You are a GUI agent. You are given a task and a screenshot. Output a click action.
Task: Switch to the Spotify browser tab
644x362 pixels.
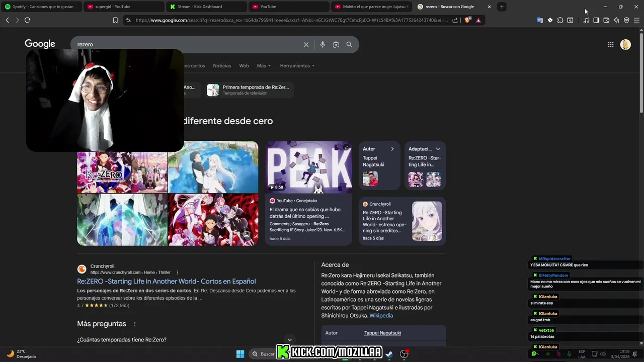[x=41, y=7]
